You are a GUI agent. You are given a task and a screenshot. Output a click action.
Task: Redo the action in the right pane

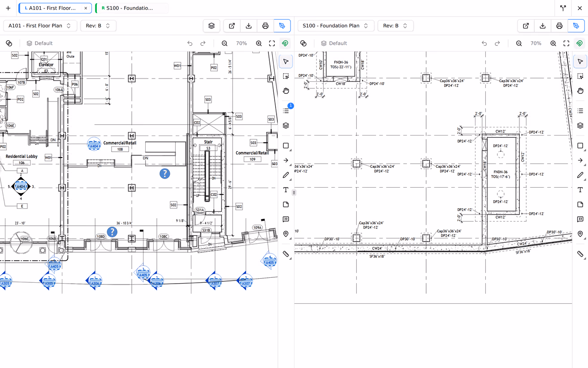[497, 43]
